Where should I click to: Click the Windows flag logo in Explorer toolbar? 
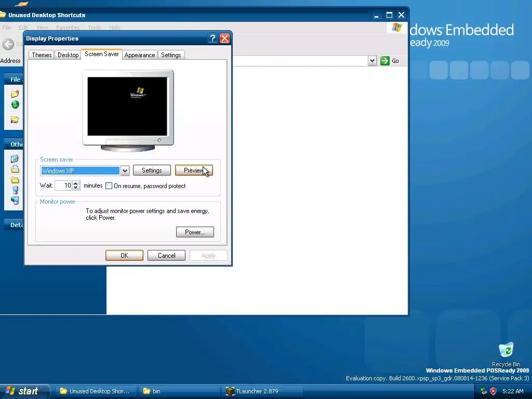[396, 28]
